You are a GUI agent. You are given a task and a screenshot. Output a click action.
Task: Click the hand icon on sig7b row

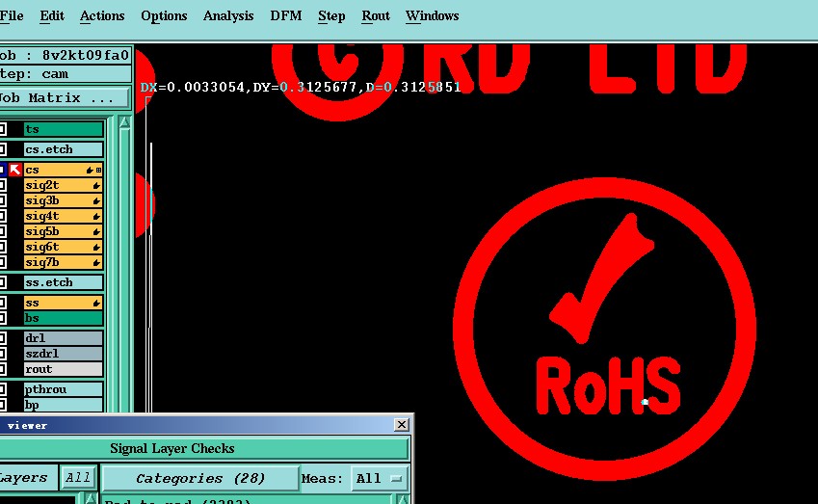96,262
